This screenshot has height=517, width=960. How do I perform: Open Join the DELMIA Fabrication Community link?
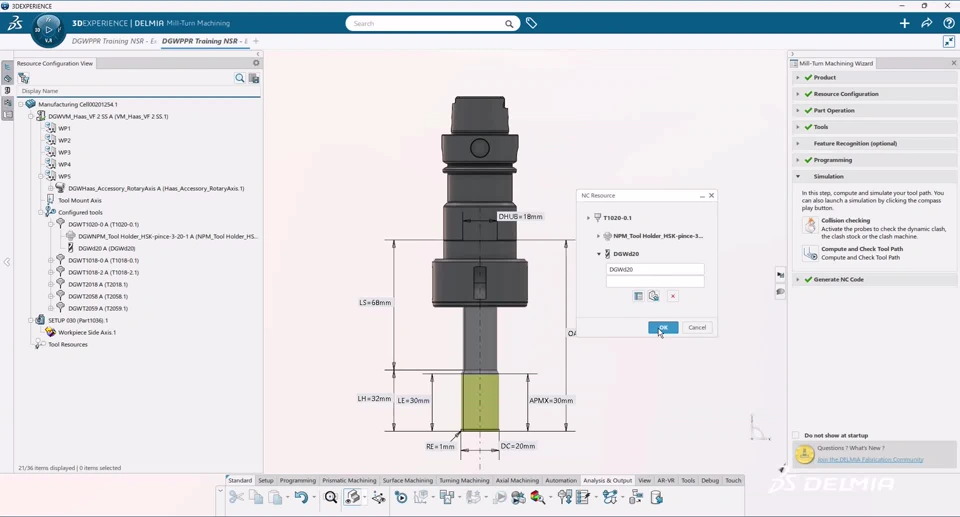[870, 459]
